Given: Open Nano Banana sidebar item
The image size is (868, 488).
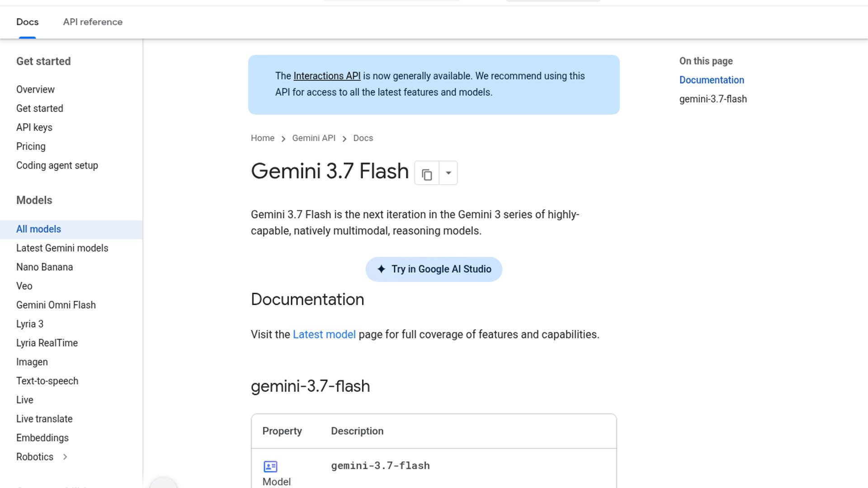Looking at the screenshot, I should [x=44, y=267].
